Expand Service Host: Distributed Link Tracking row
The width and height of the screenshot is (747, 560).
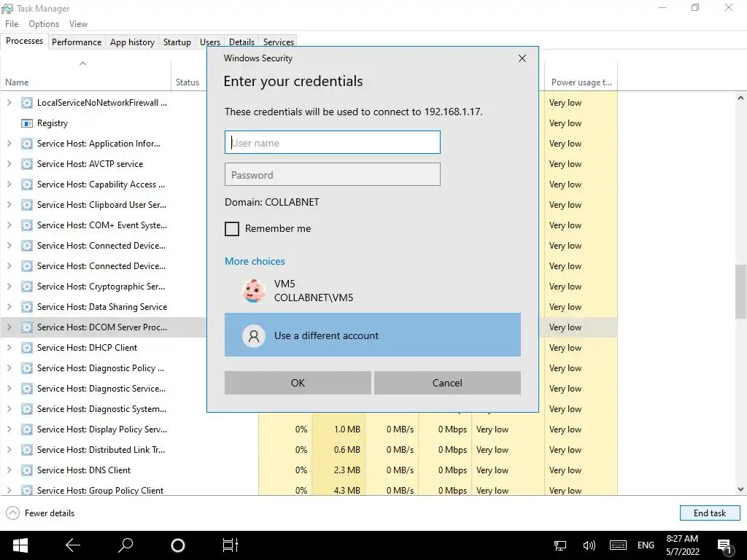pos(9,449)
